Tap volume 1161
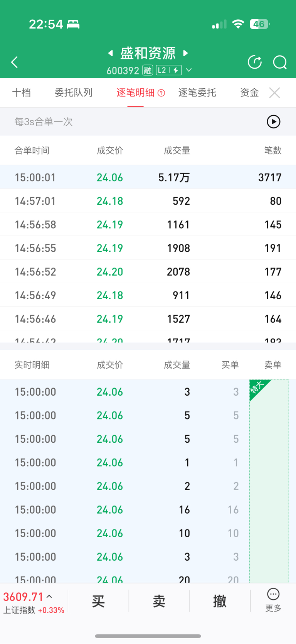Screen dimensions: 296x644 (178, 224)
